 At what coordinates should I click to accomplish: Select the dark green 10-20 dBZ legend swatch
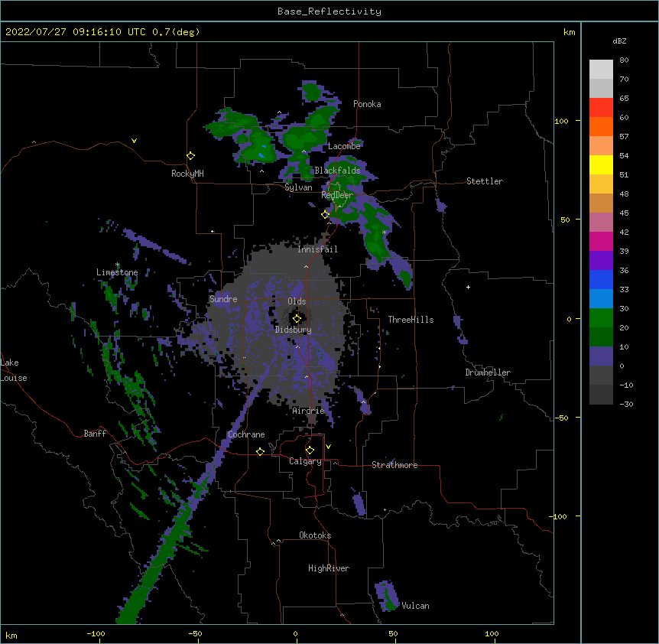[601, 337]
